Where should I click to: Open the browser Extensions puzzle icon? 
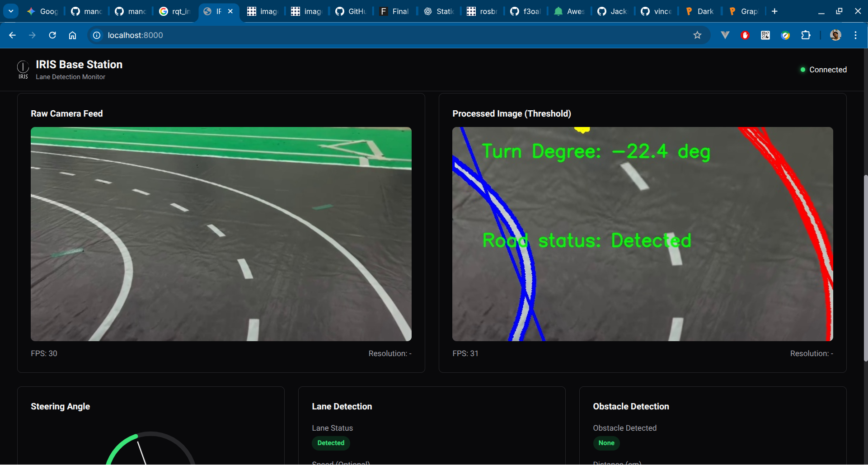(806, 35)
